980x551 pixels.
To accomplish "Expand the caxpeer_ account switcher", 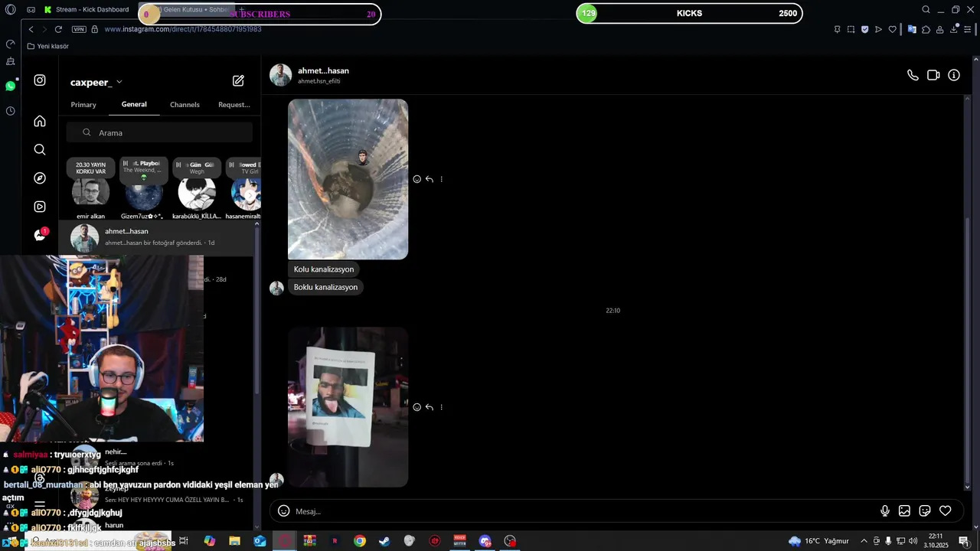I will click(x=96, y=82).
